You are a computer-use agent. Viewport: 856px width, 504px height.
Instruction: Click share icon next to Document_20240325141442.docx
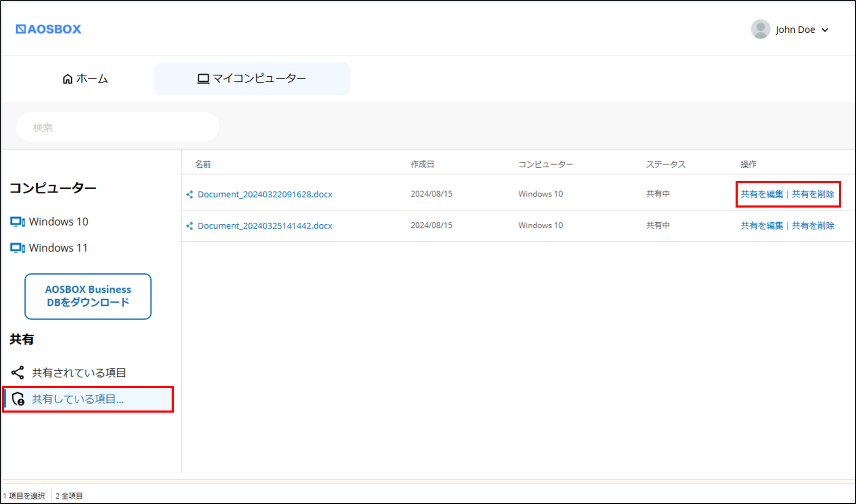point(190,226)
